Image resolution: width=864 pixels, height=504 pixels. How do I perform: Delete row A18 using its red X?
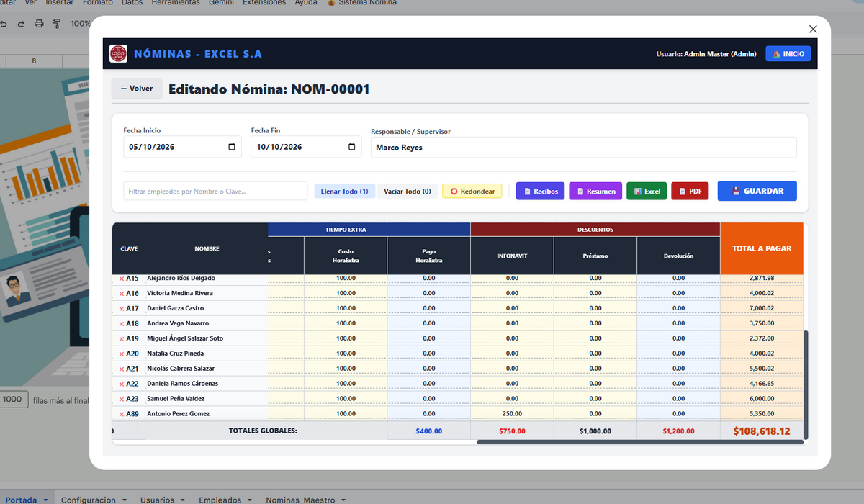[121, 324]
